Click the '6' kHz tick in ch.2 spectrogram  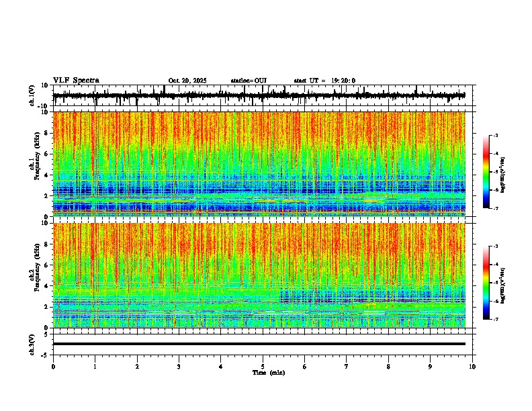[x=47, y=265]
